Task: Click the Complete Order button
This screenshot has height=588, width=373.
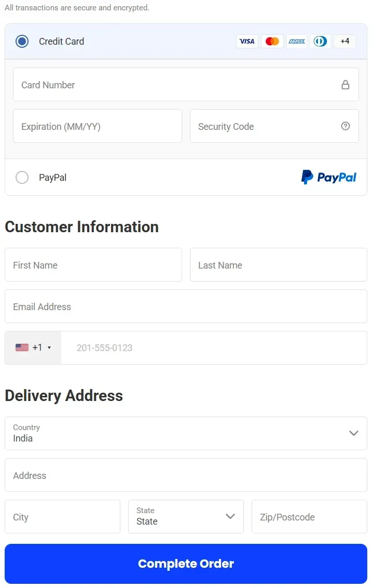Action: tap(186, 564)
